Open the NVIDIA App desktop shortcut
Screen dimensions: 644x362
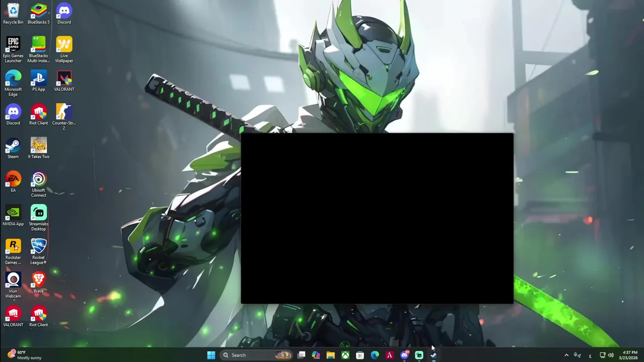13,216
